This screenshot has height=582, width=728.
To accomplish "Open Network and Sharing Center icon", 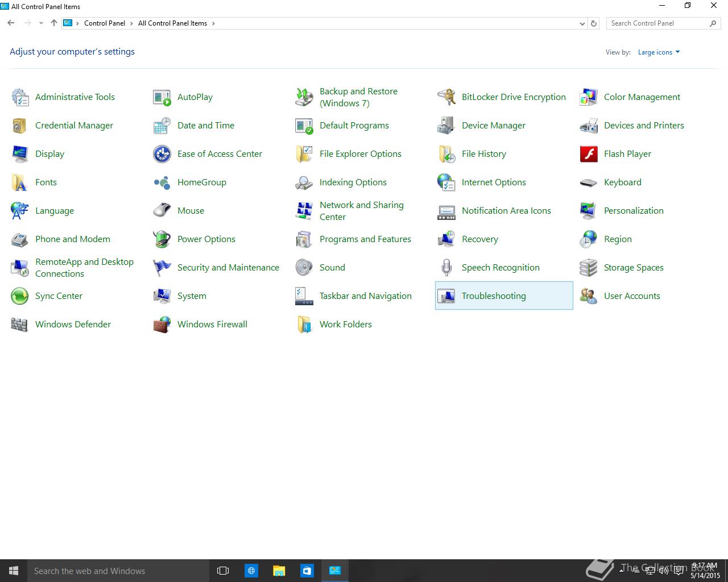I will pyautogui.click(x=304, y=211).
